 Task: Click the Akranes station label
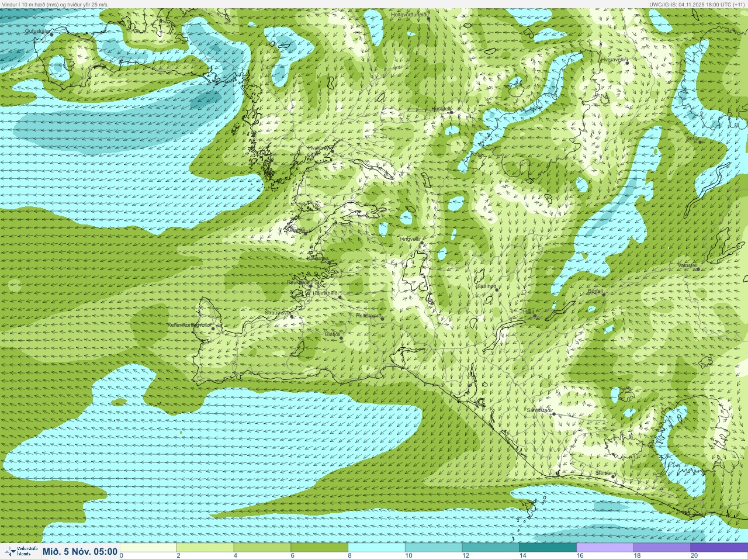coord(297,230)
